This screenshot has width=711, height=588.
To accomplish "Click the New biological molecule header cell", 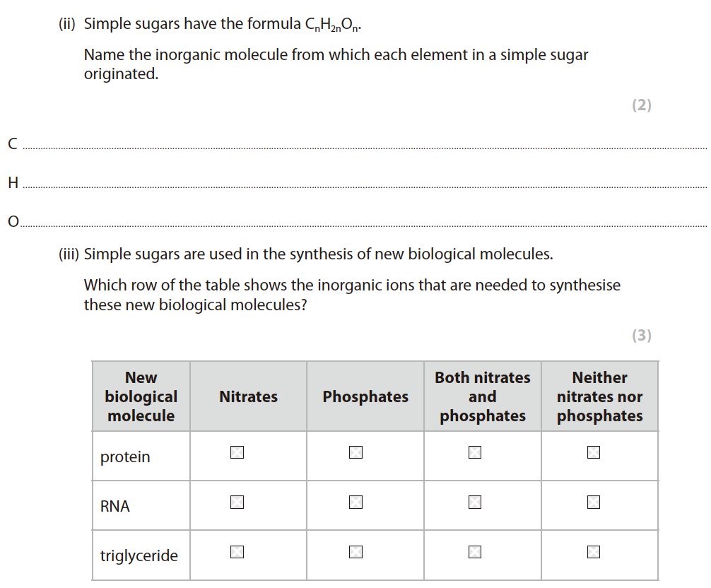I will point(141,397).
